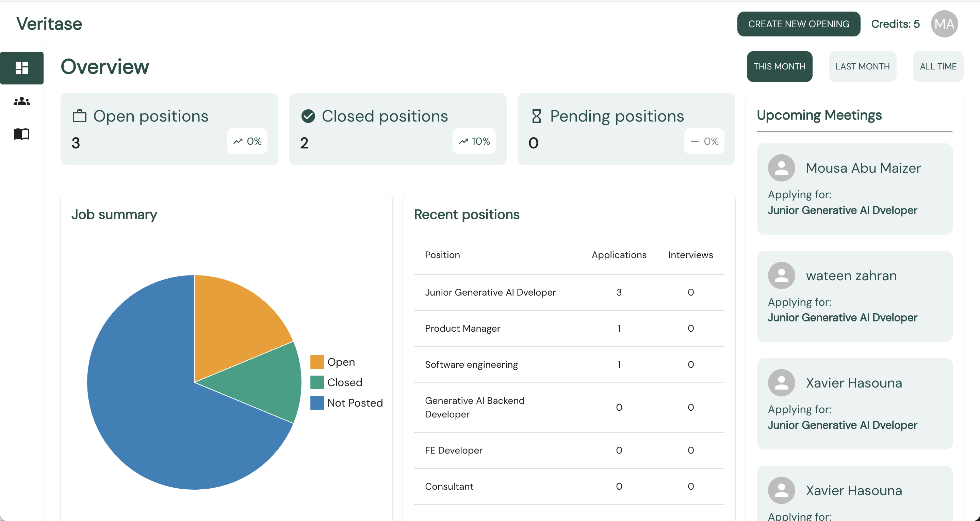Open the Generative AI Backend Developer row

point(569,408)
